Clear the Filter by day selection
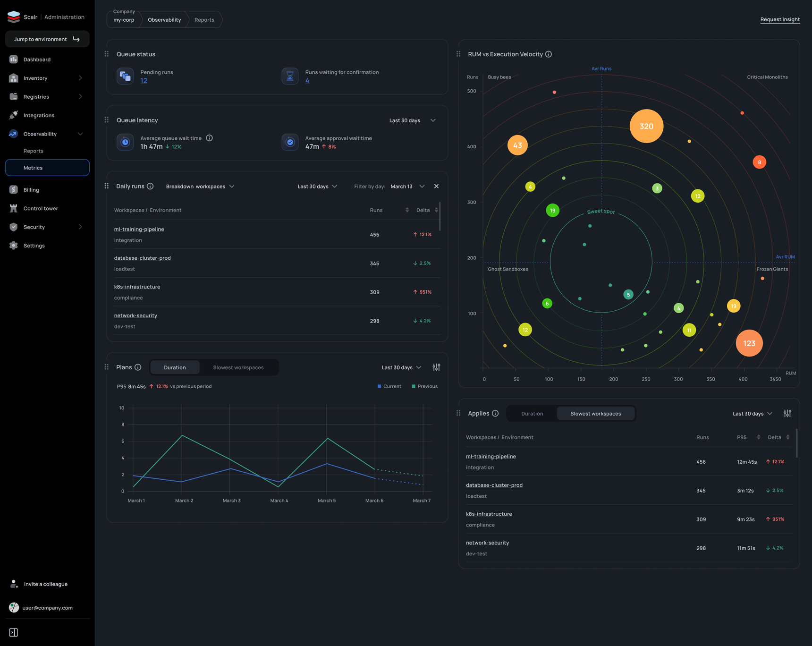Viewport: 812px width, 646px height. (436, 186)
